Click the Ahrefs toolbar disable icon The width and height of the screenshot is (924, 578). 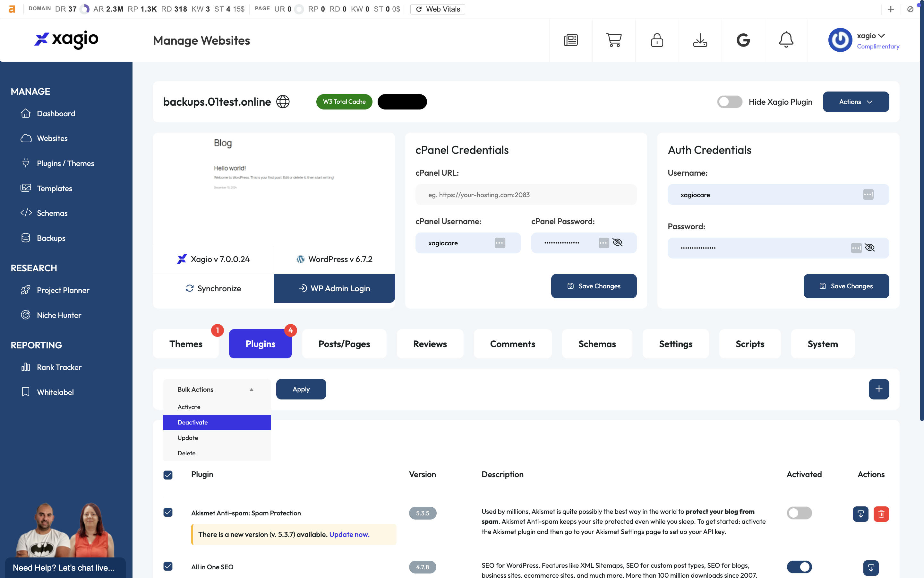910,9
